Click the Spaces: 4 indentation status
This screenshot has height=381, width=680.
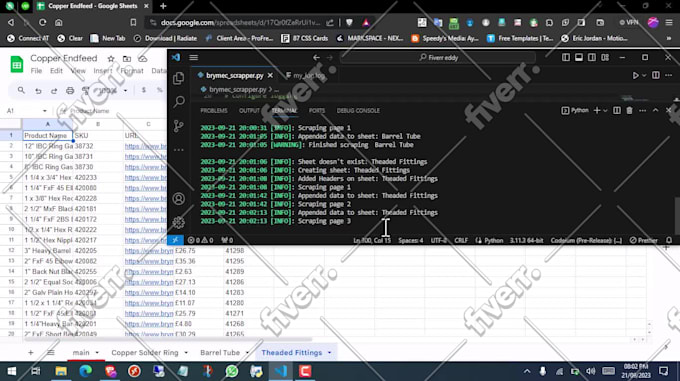(x=411, y=240)
